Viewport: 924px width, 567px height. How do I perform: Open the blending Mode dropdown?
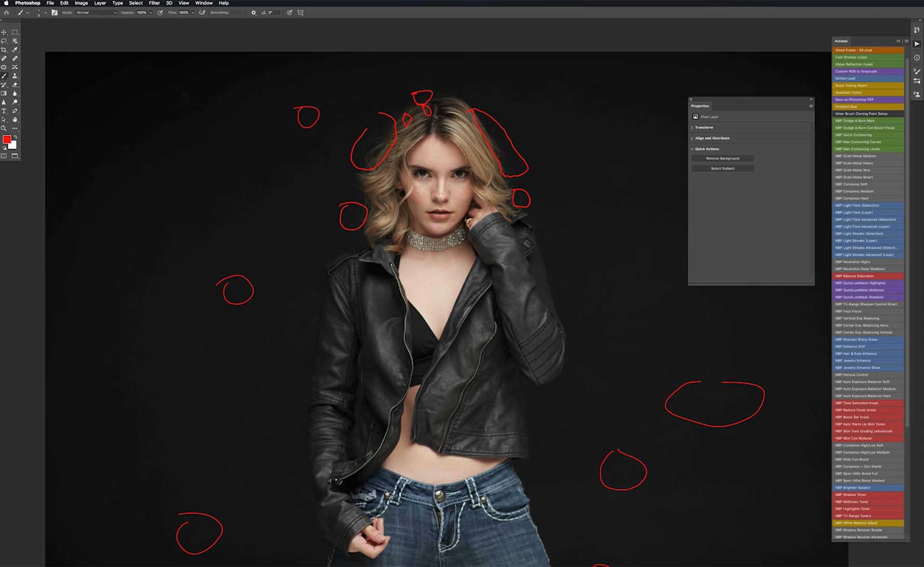point(96,12)
